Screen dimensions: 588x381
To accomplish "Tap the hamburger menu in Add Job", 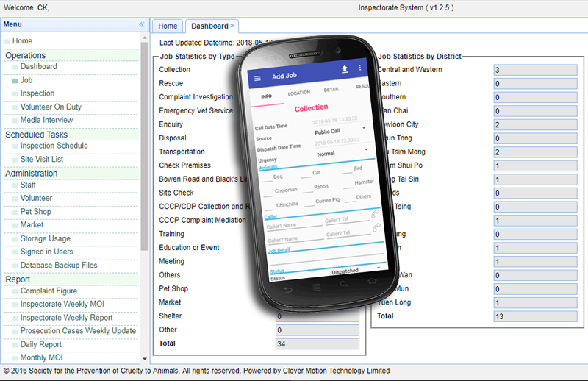I will [257, 78].
